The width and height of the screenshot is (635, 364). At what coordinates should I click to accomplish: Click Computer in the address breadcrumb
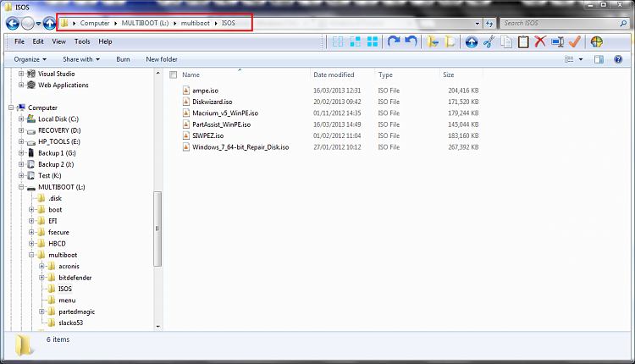(x=95, y=23)
